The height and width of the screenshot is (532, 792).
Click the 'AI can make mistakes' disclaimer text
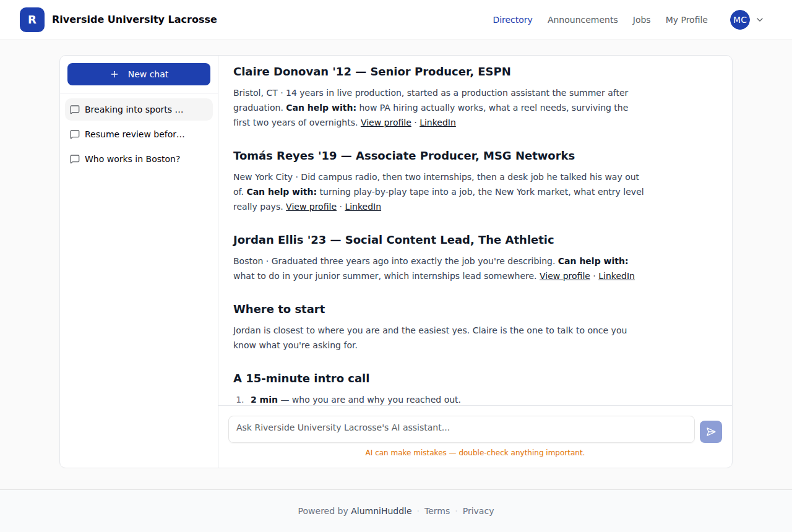pos(475,453)
